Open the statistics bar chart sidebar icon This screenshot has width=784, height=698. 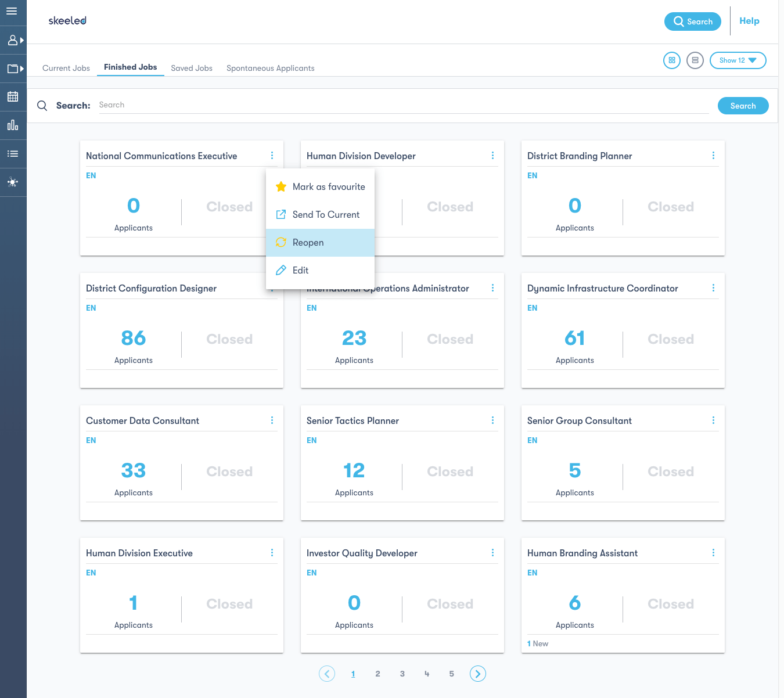coord(13,125)
